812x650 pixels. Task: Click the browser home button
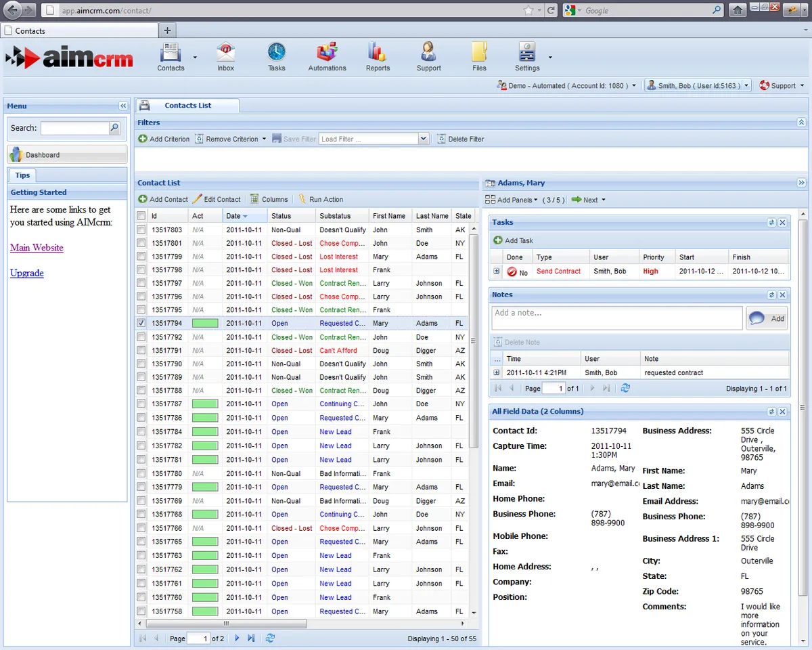point(738,10)
